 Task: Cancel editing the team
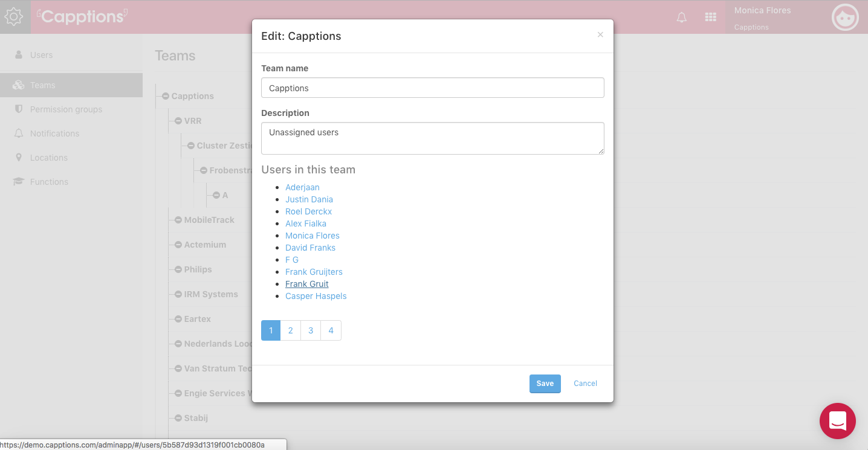[x=585, y=384]
